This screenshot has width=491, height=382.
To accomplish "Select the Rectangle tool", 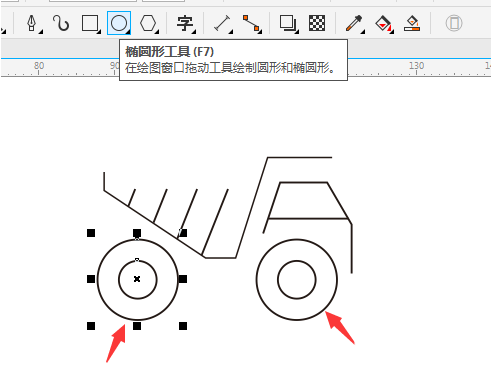I will pyautogui.click(x=89, y=23).
